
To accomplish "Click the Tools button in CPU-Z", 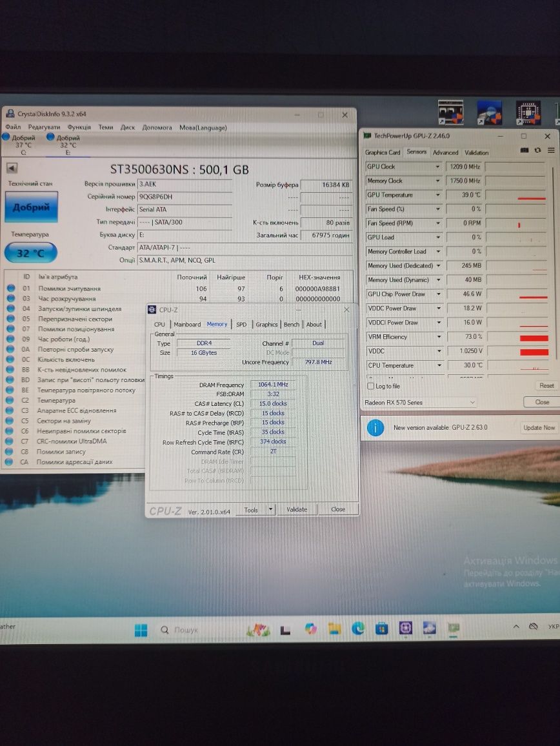I will pyautogui.click(x=251, y=510).
